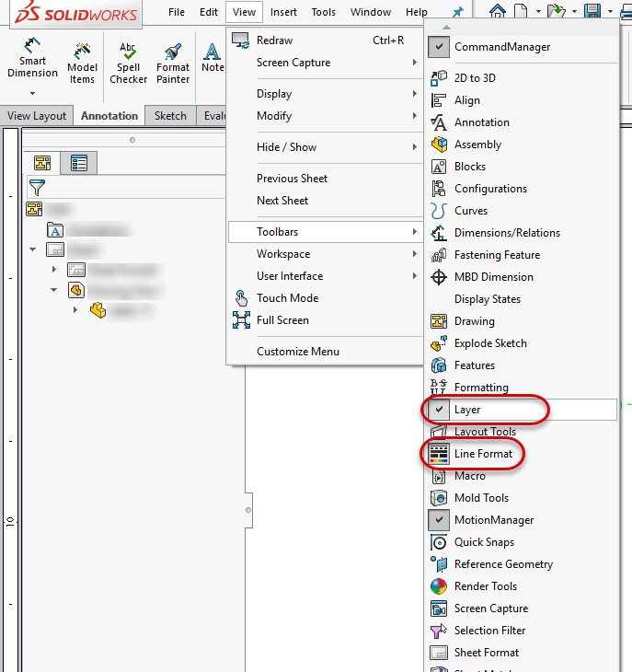Click the panel collapse handle on splitter

click(x=248, y=510)
